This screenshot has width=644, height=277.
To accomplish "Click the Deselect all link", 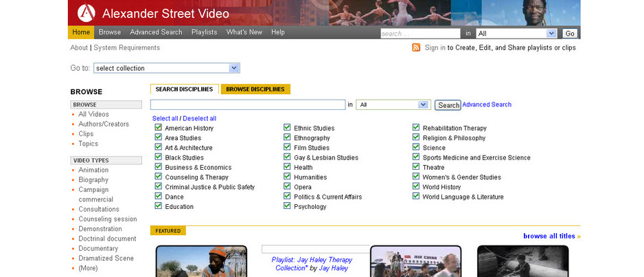I will (x=200, y=118).
